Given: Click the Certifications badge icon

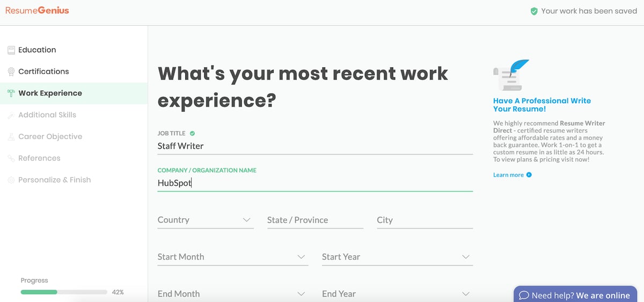Looking at the screenshot, I should pyautogui.click(x=11, y=71).
